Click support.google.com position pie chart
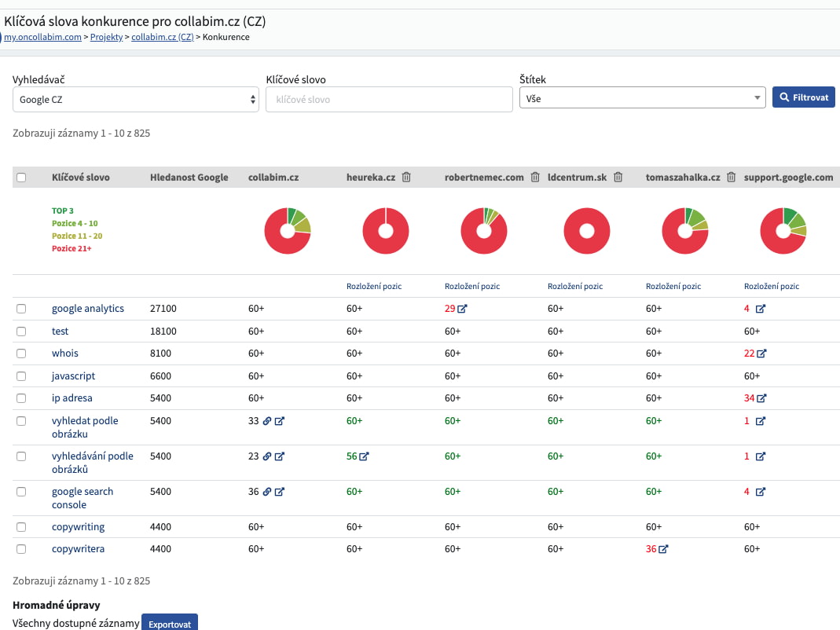 (x=783, y=231)
